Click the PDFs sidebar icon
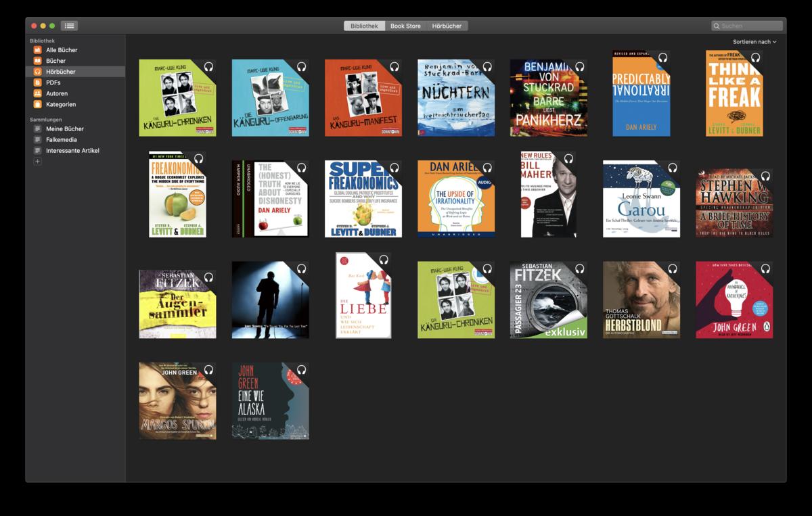812x516 pixels. tap(38, 83)
